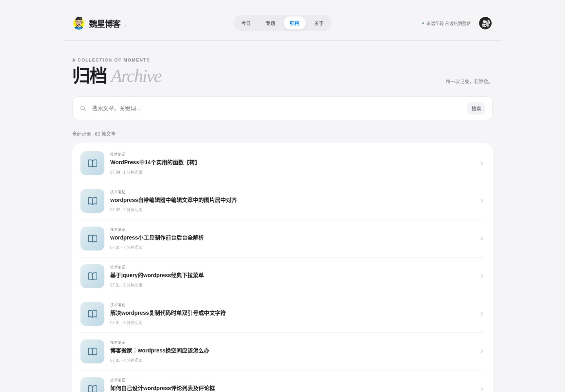Image resolution: width=565 pixels, height=392 pixels.
Task: Click 技术笔记 tag above WordPress中14个实用的函数
Action: click(118, 154)
